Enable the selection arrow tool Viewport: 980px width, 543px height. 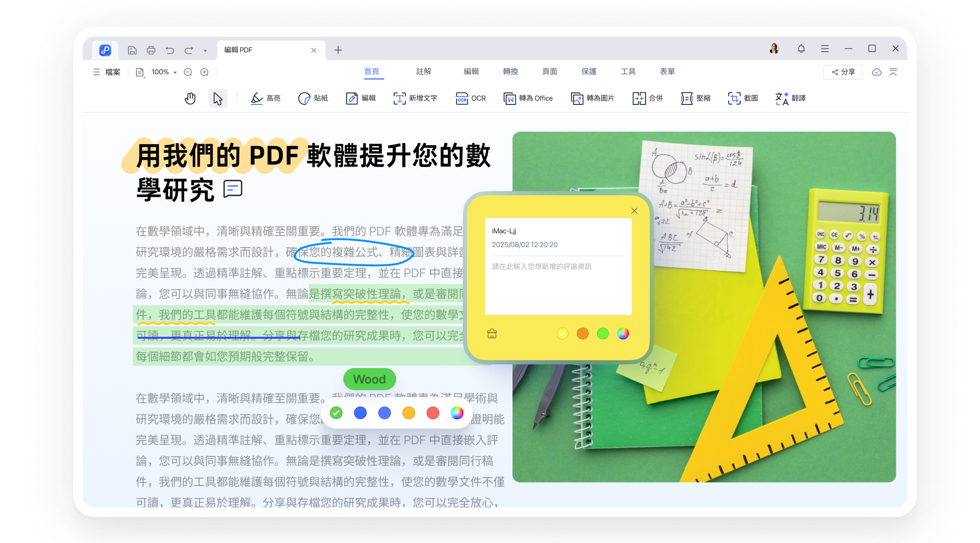[218, 98]
